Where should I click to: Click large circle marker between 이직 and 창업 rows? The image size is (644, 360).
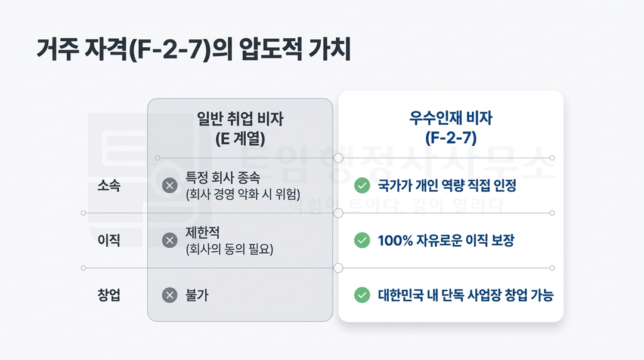(339, 268)
